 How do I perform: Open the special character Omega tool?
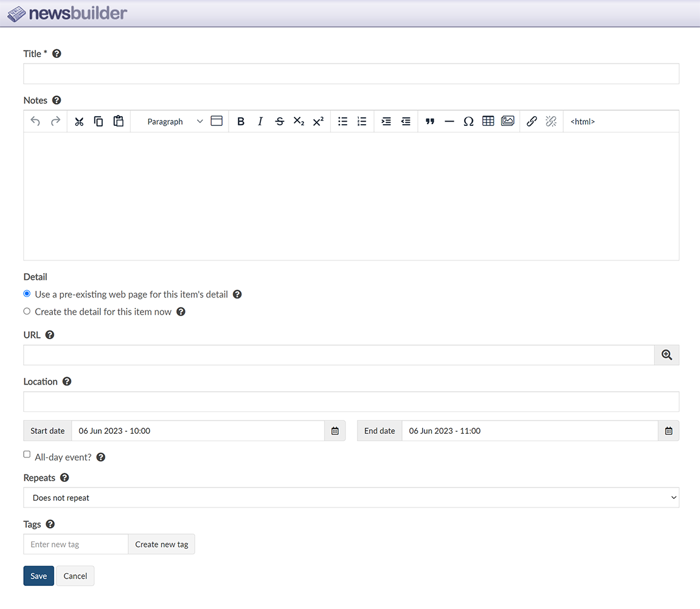coord(468,122)
